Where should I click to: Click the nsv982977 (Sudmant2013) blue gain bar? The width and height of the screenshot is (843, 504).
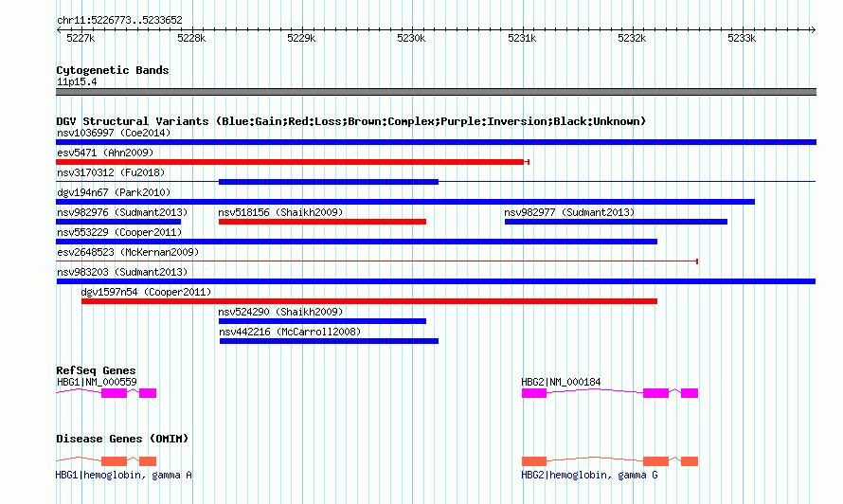[x=616, y=222]
